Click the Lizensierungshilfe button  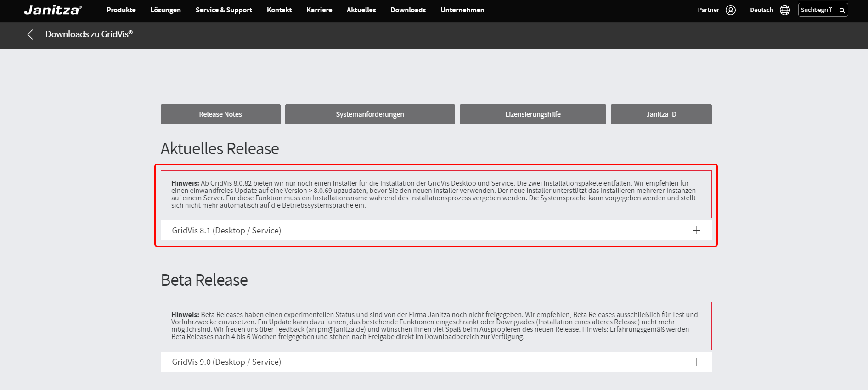pyautogui.click(x=533, y=114)
